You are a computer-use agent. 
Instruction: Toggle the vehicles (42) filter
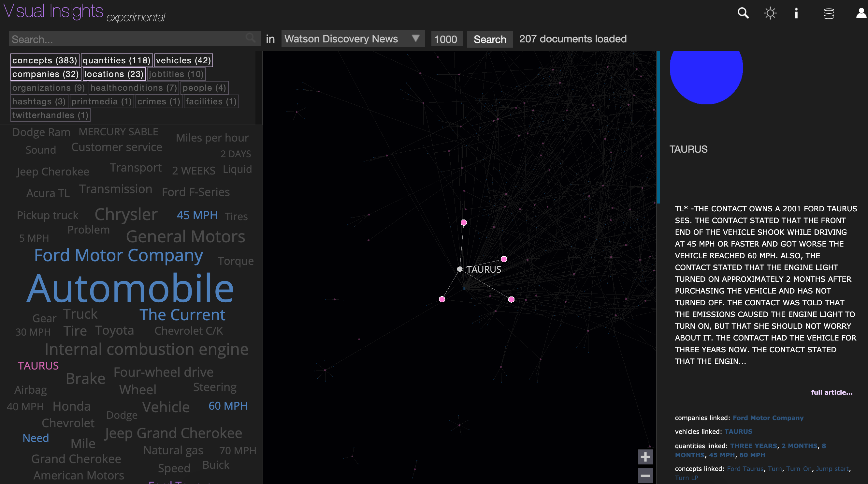point(183,60)
